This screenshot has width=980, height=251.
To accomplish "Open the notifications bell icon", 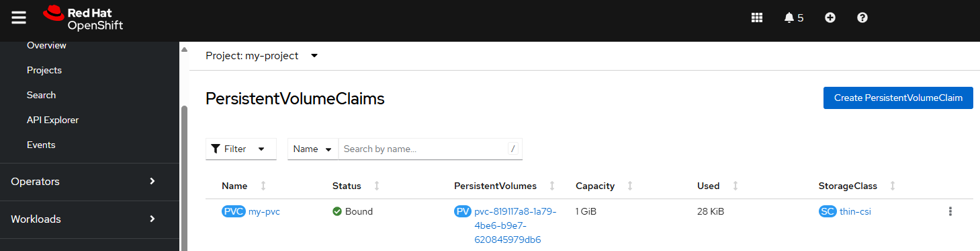I will [x=793, y=18].
